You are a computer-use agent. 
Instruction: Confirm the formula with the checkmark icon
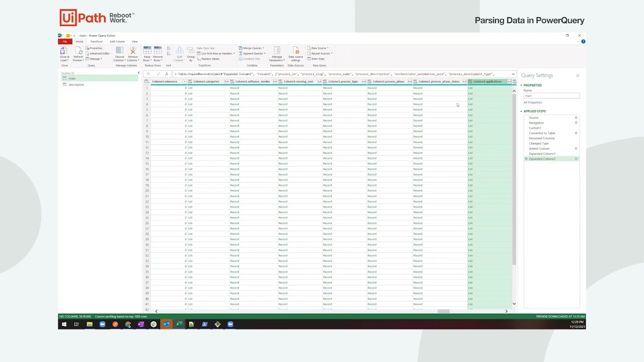[x=158, y=74]
